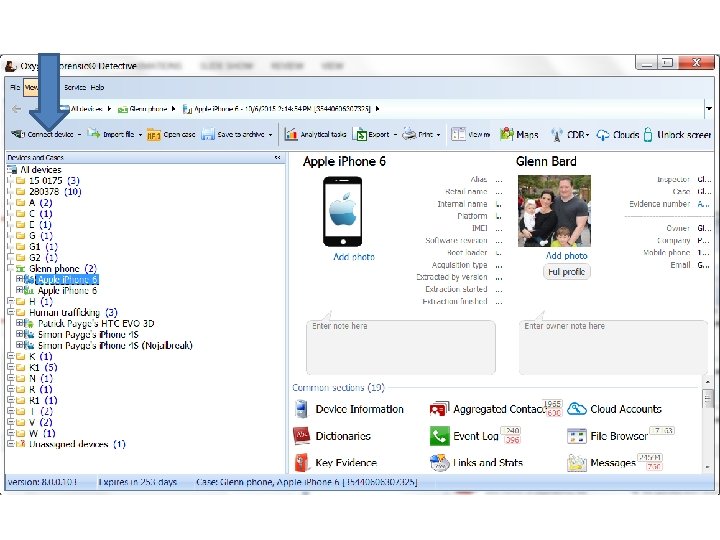Screen dimensions: 720x540
Task: Click Case: Glenn phone status text
Action: [306, 482]
